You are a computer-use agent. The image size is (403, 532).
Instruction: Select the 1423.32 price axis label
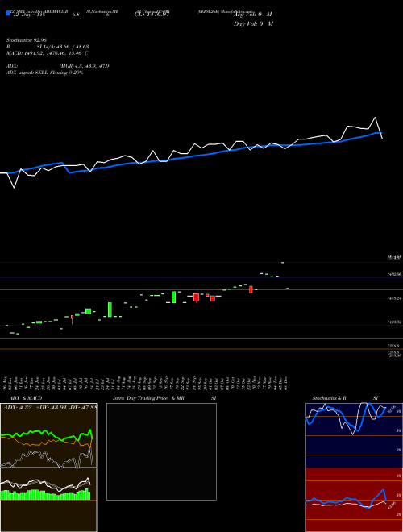(x=394, y=322)
